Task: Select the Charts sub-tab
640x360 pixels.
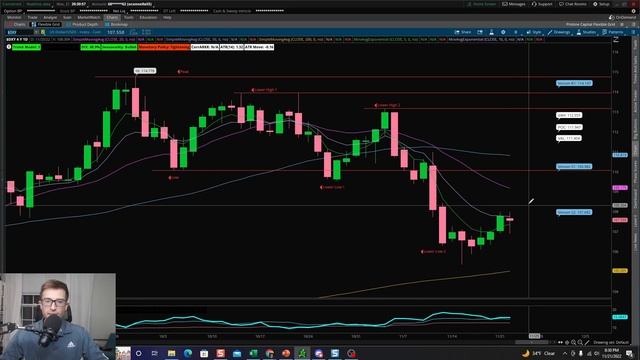Action: pyautogui.click(x=17, y=24)
